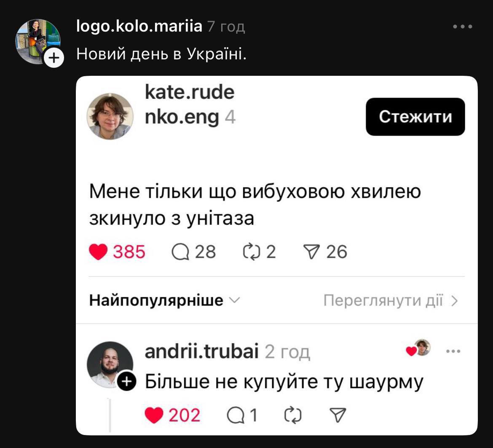Click the liked-by-author heart avatar badge

pyautogui.click(x=418, y=348)
